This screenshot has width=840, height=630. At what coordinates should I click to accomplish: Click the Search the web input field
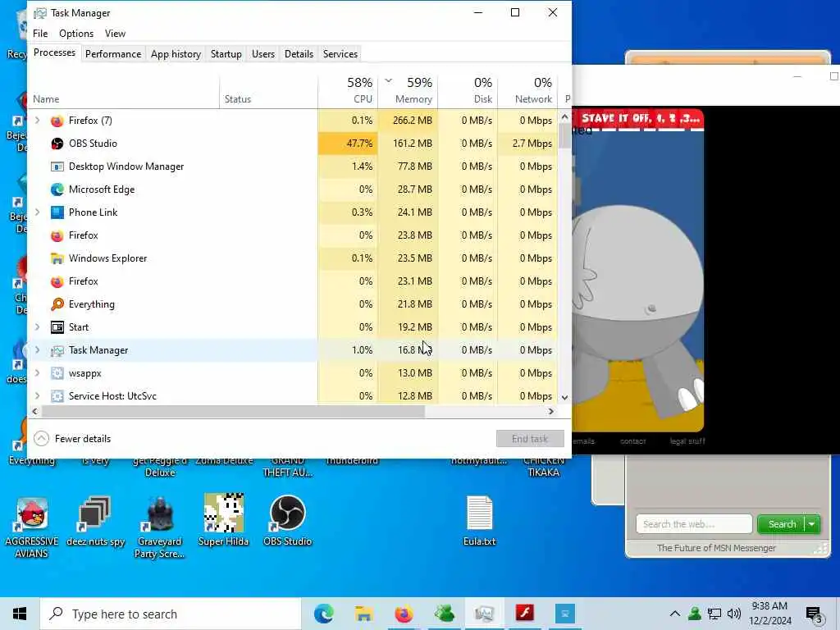694,524
